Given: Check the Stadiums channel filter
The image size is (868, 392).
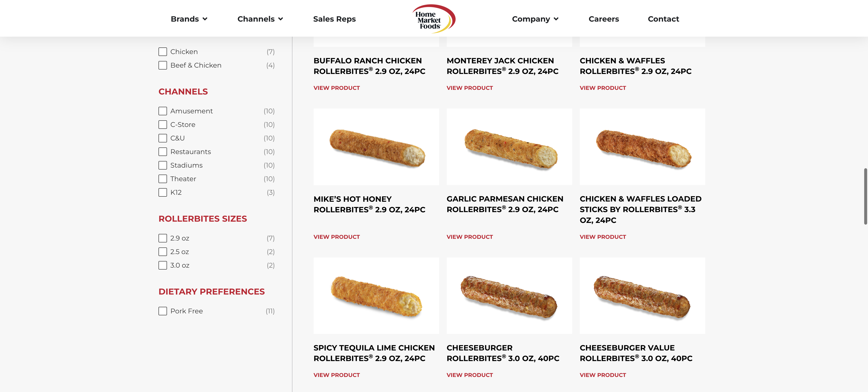Looking at the screenshot, I should tap(163, 165).
